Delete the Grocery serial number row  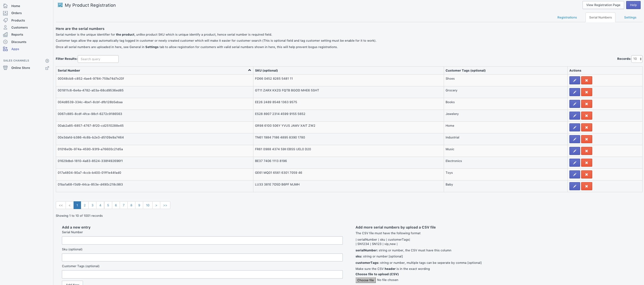click(x=586, y=92)
